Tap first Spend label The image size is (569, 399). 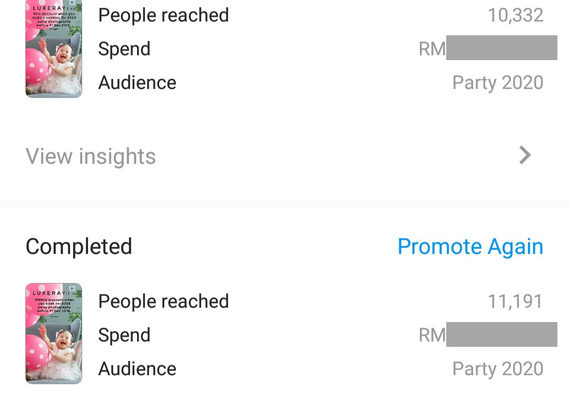click(x=124, y=49)
